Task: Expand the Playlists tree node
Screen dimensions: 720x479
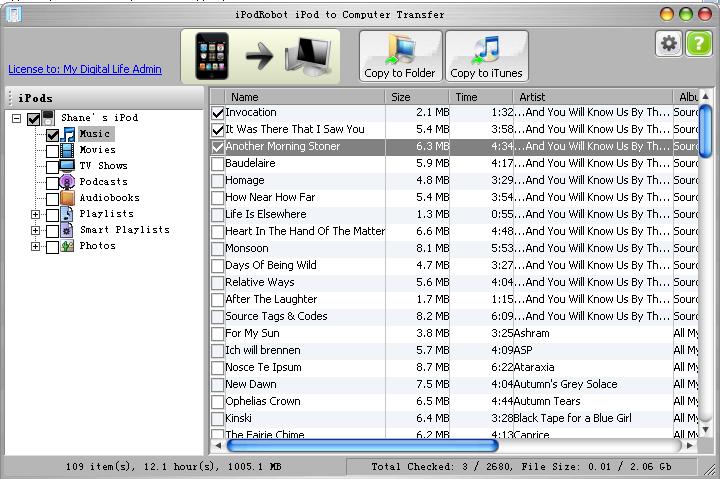Action: tap(35, 214)
